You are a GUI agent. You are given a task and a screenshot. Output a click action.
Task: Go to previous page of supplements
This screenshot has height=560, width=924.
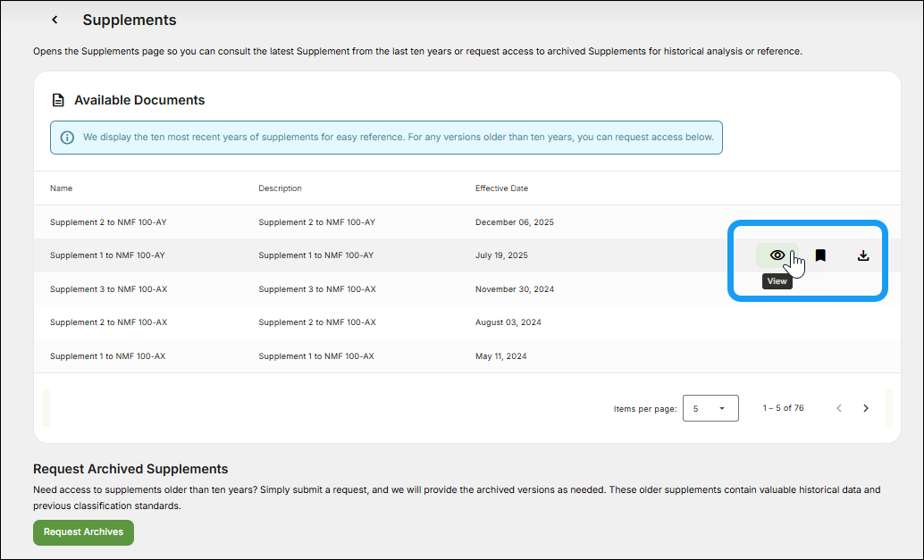point(839,408)
